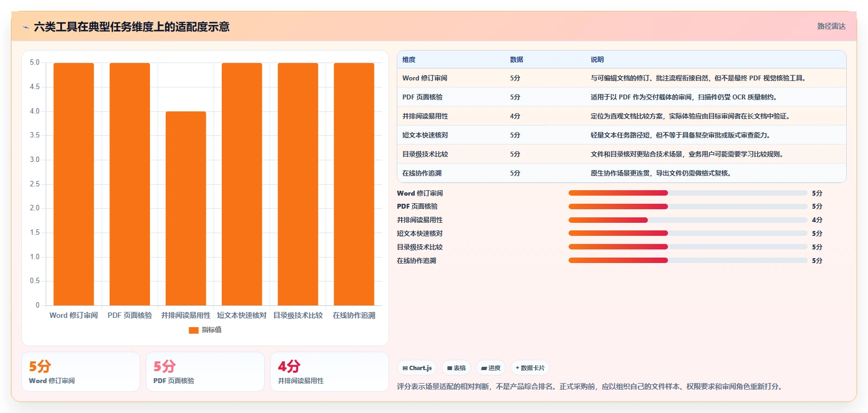Click the footnote starting 评分表示场景适配

[x=590, y=386]
